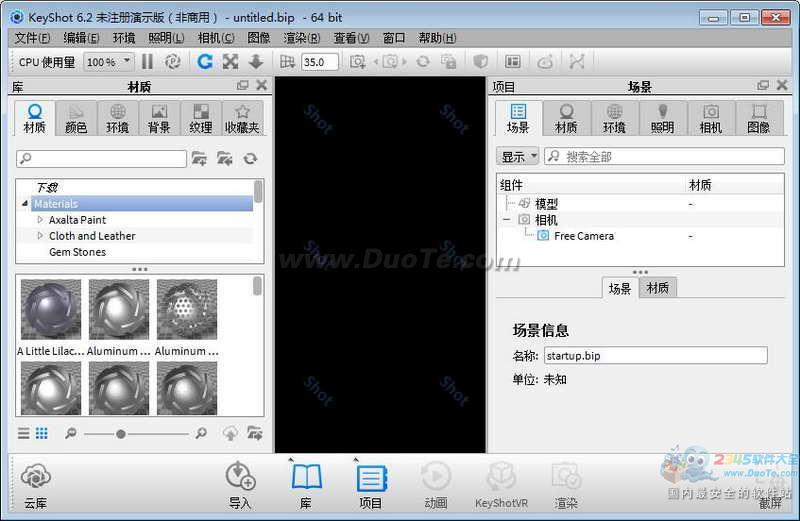Open the 帮助 menu
Viewport: 800px width, 521px height.
click(x=437, y=38)
